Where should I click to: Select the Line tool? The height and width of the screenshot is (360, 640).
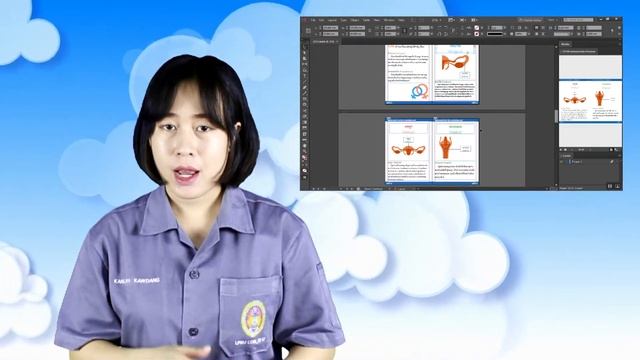coord(305,82)
